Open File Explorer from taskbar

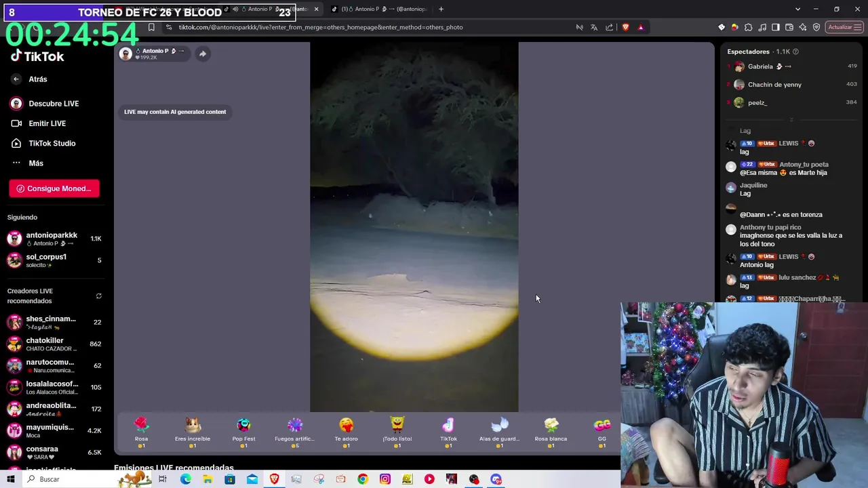(208, 479)
